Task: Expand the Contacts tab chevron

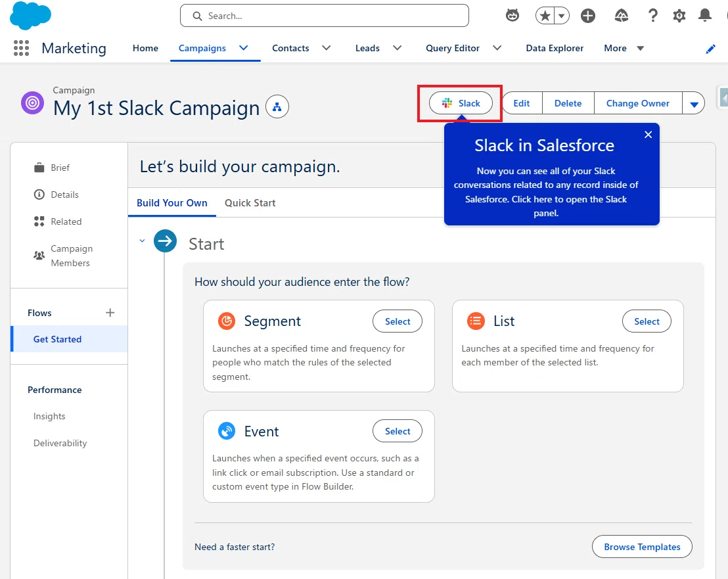Action: coord(327,48)
